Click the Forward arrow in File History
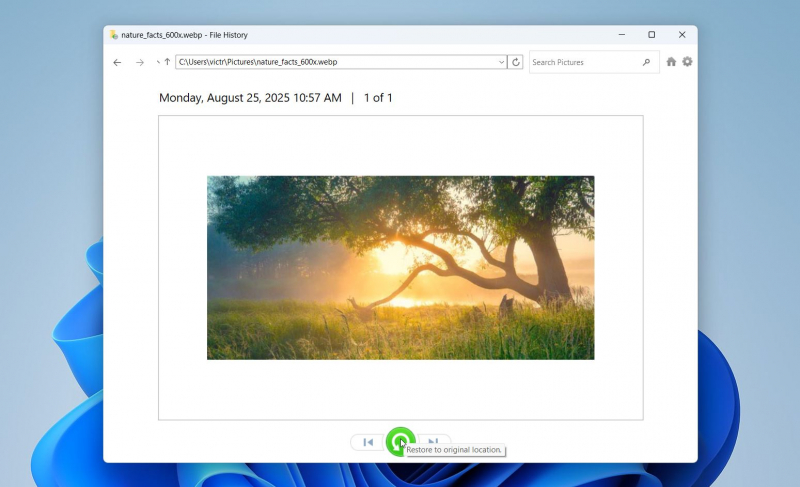The height and width of the screenshot is (487, 800). pos(140,62)
